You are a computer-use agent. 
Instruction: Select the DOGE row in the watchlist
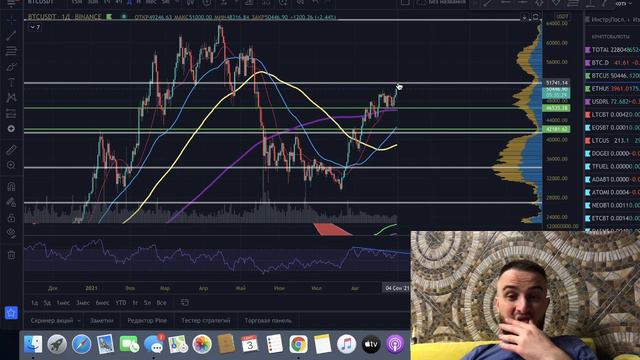pos(612,153)
